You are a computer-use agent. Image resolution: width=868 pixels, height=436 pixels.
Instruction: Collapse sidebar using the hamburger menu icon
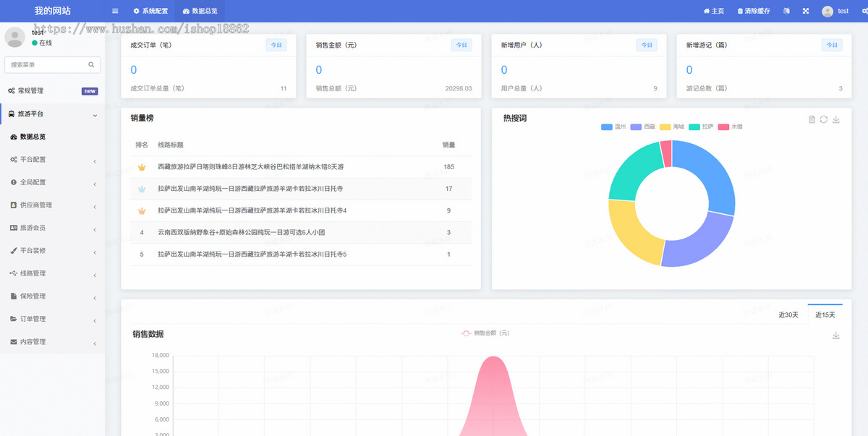[x=115, y=11]
